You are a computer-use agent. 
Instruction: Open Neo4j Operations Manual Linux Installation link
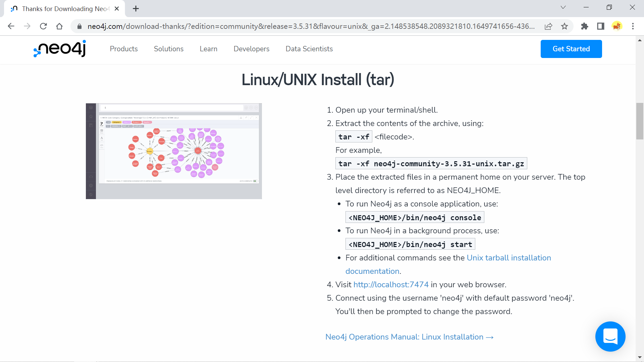pos(409,337)
